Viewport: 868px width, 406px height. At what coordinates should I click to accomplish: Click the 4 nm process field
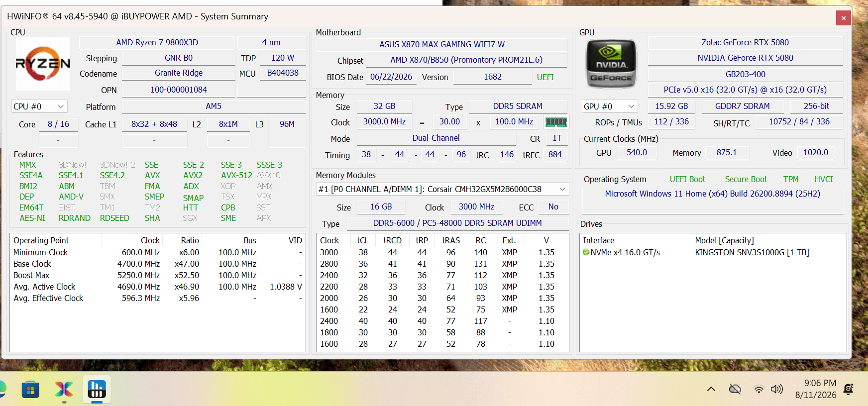click(271, 43)
